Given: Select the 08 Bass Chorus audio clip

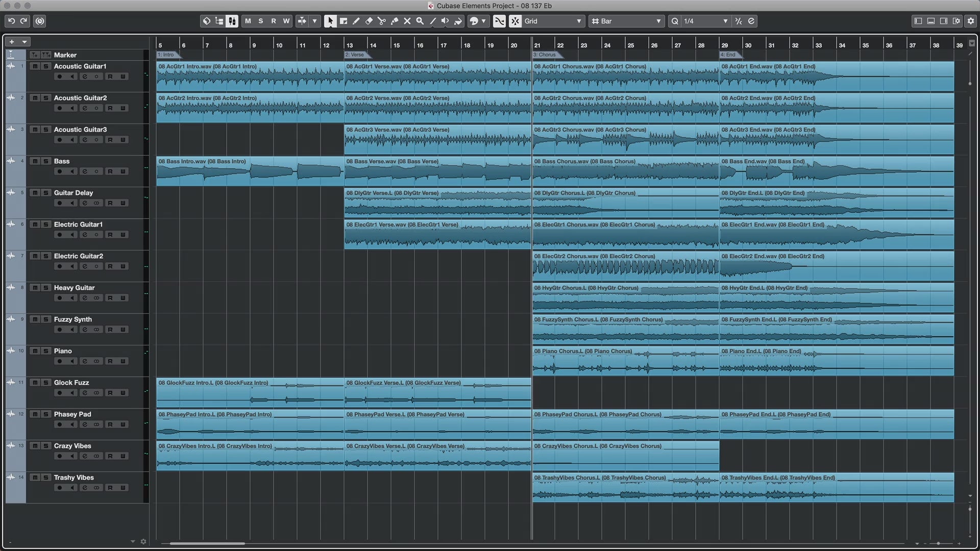Looking at the screenshot, I should point(625,171).
